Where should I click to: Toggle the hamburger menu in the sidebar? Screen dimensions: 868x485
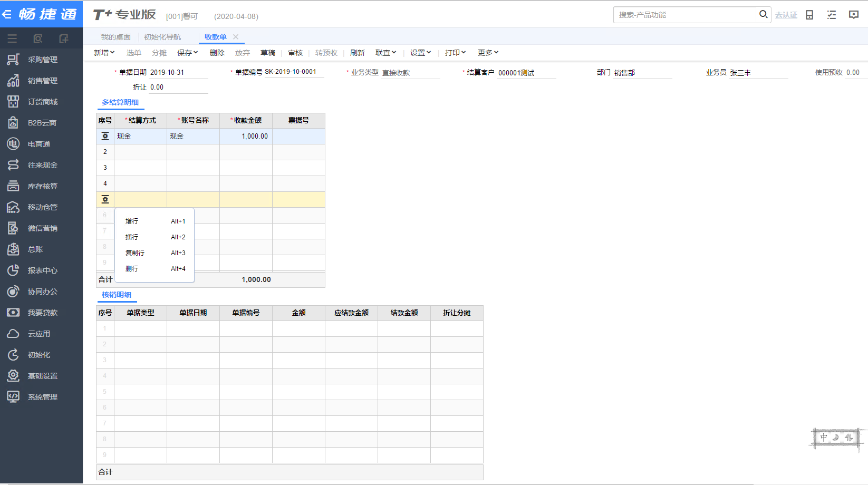pyautogui.click(x=12, y=38)
